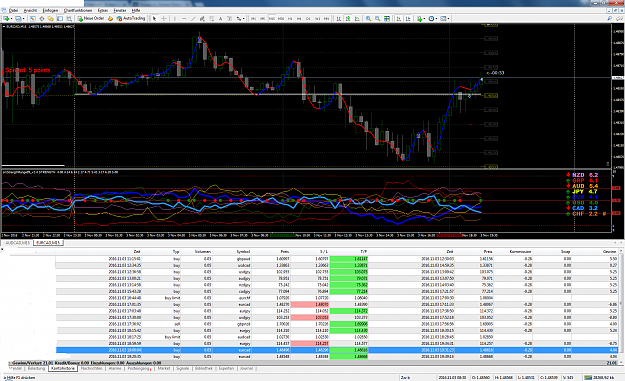Switch to M5 timeframe

(263, 18)
